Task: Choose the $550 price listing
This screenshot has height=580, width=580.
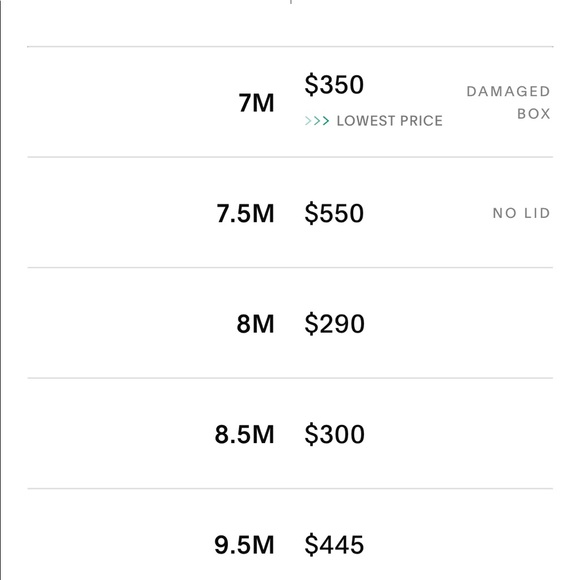Action: (x=334, y=213)
